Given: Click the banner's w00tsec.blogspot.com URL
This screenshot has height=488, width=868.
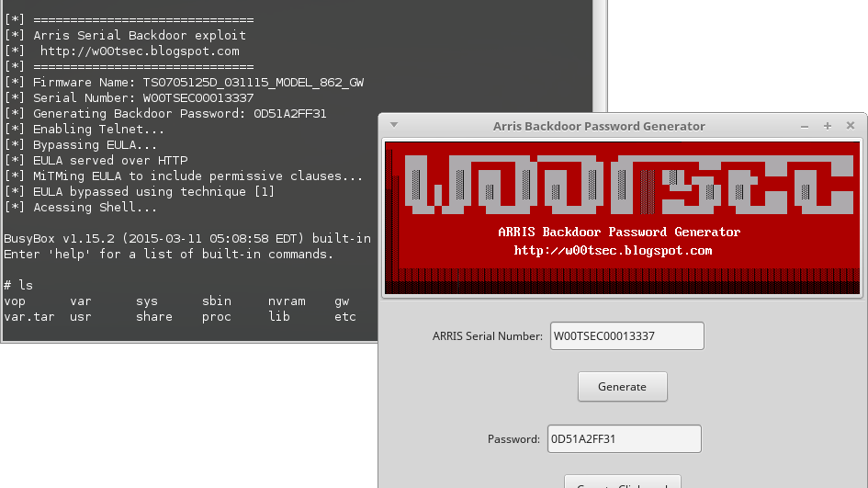Looking at the screenshot, I should coord(613,250).
